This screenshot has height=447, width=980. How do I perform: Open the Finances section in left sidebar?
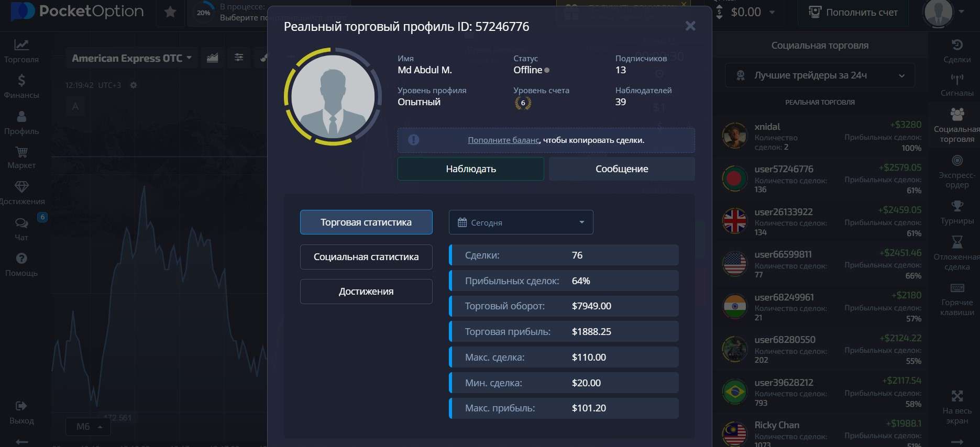(x=21, y=87)
